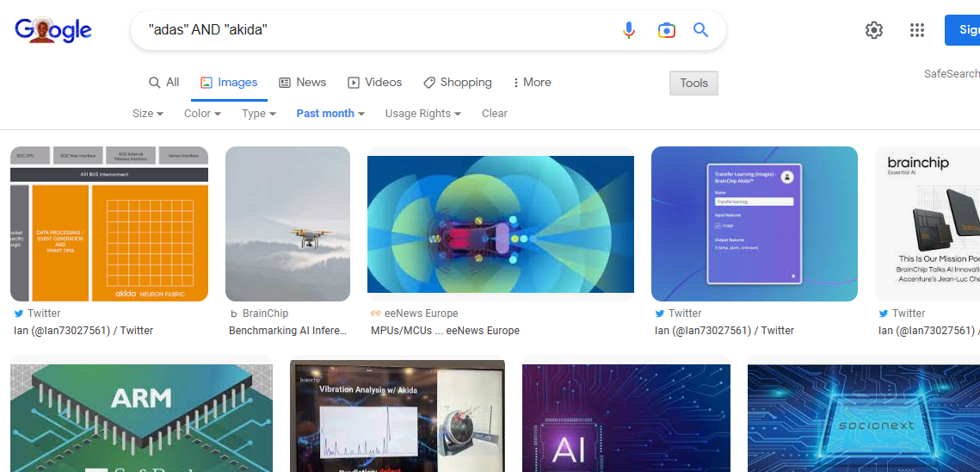The width and height of the screenshot is (980, 472).
Task: Open search by image camera icon
Action: tap(666, 30)
